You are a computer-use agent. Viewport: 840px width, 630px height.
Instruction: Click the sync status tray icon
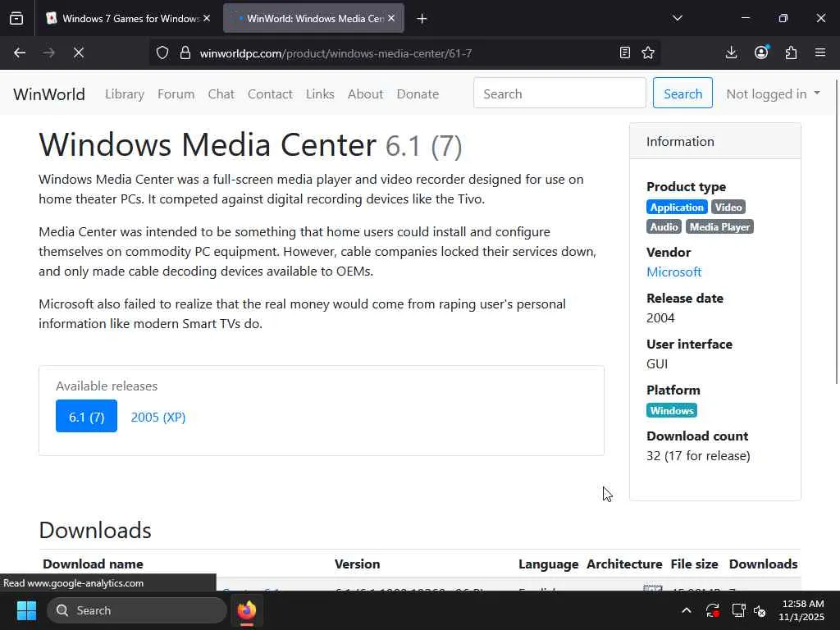click(713, 610)
